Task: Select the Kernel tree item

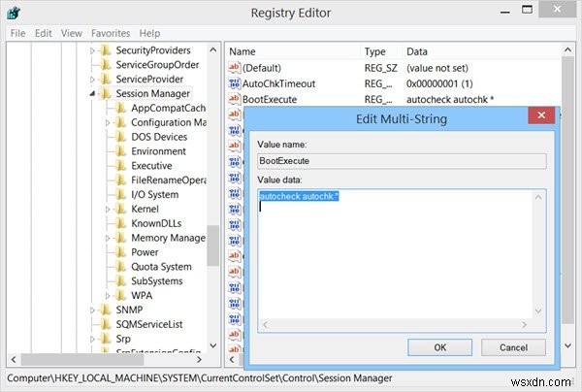Action: tap(145, 209)
